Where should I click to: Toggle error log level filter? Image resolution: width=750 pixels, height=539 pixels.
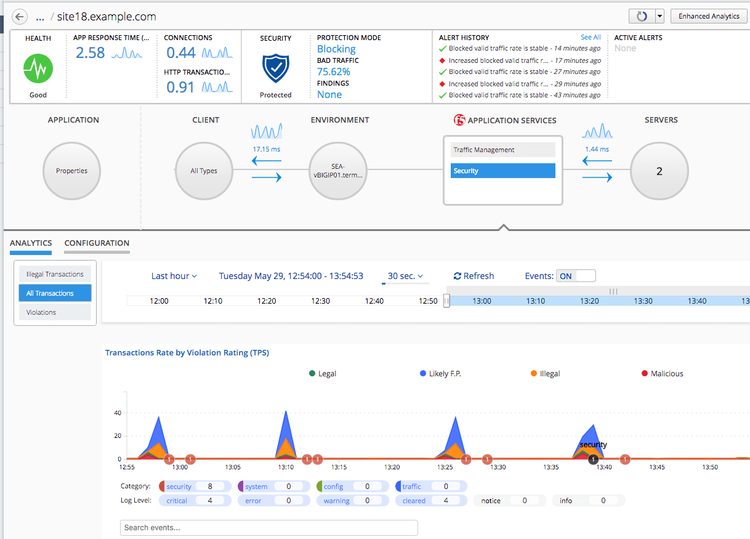pyautogui.click(x=274, y=501)
